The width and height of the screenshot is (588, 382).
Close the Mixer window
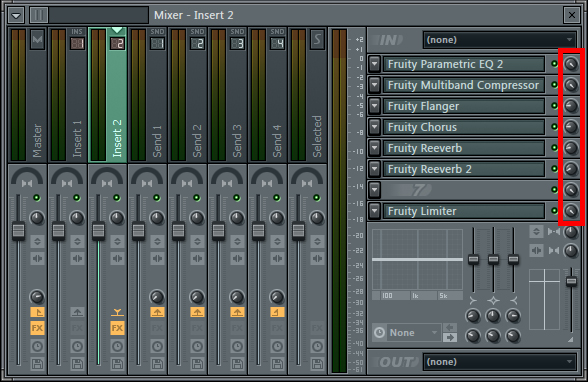point(572,15)
